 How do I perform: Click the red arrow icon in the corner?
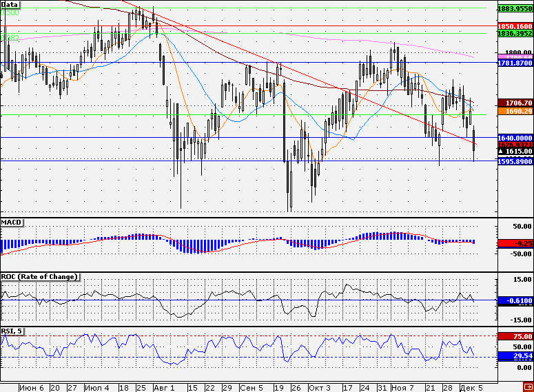tap(528, 387)
